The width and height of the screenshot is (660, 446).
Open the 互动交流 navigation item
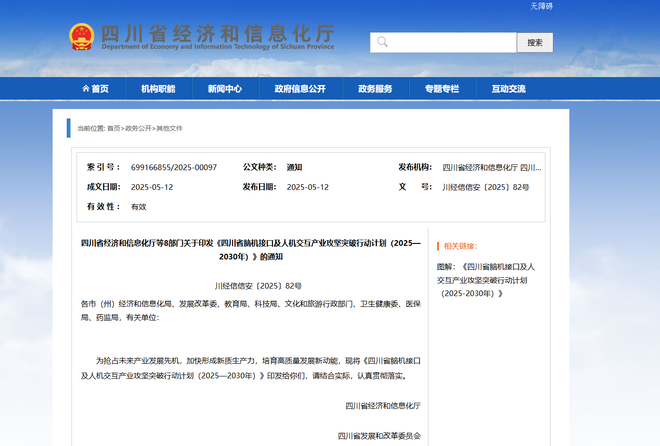508,89
